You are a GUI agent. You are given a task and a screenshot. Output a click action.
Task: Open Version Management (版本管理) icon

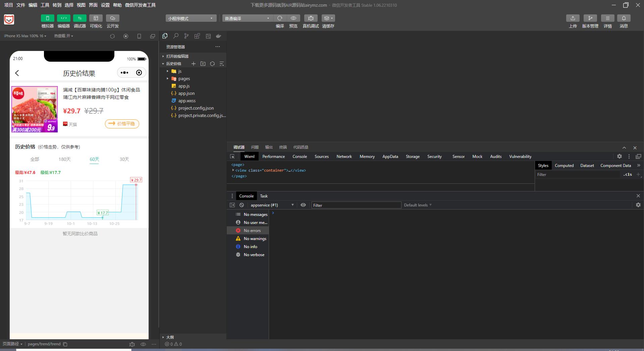pyautogui.click(x=590, y=18)
